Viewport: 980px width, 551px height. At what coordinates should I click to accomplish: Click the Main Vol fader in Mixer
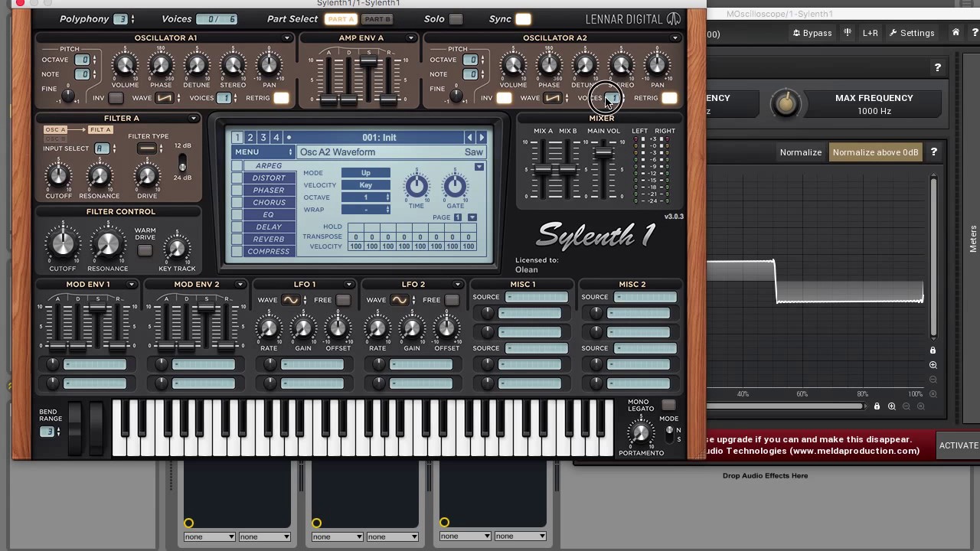[603, 153]
